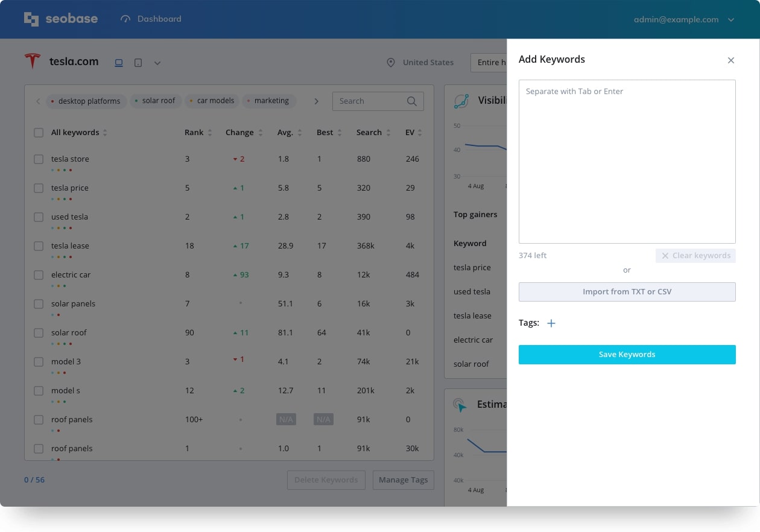Click the Tesla logo beside tesla.com
The height and width of the screenshot is (532, 760).
tap(32, 61)
